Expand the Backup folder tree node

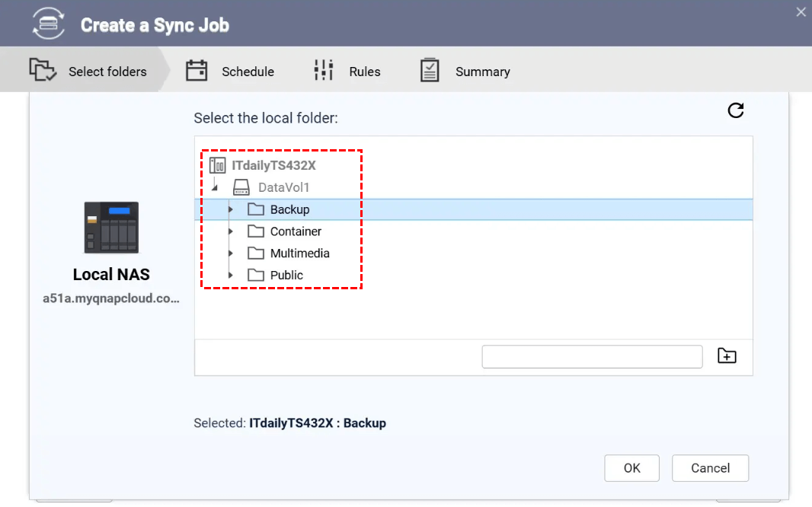pos(231,209)
